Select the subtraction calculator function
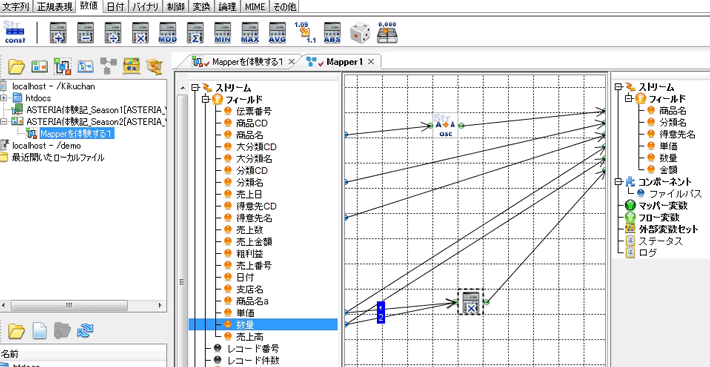Screen dimensions: 710x367 tap(86, 33)
